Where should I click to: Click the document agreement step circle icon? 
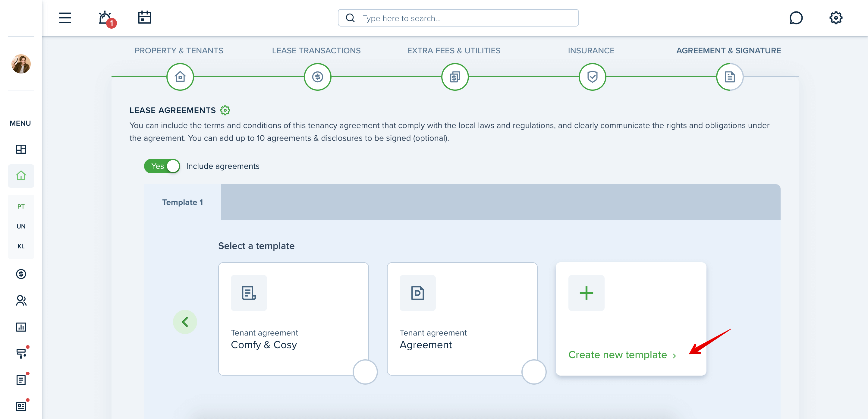729,77
